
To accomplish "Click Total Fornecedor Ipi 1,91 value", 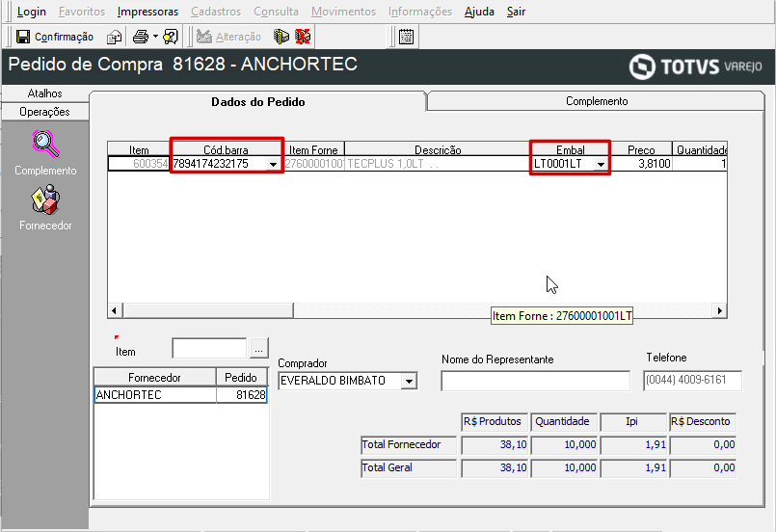I will click(x=634, y=445).
